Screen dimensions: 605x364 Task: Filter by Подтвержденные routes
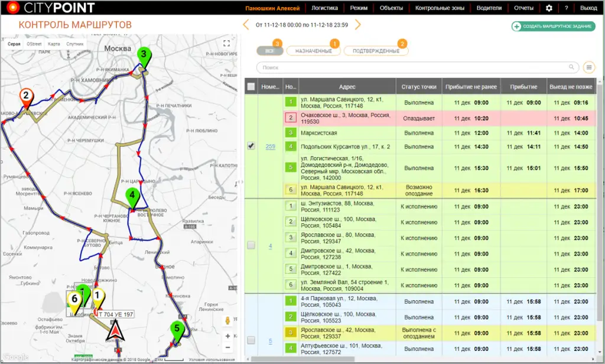(x=376, y=51)
